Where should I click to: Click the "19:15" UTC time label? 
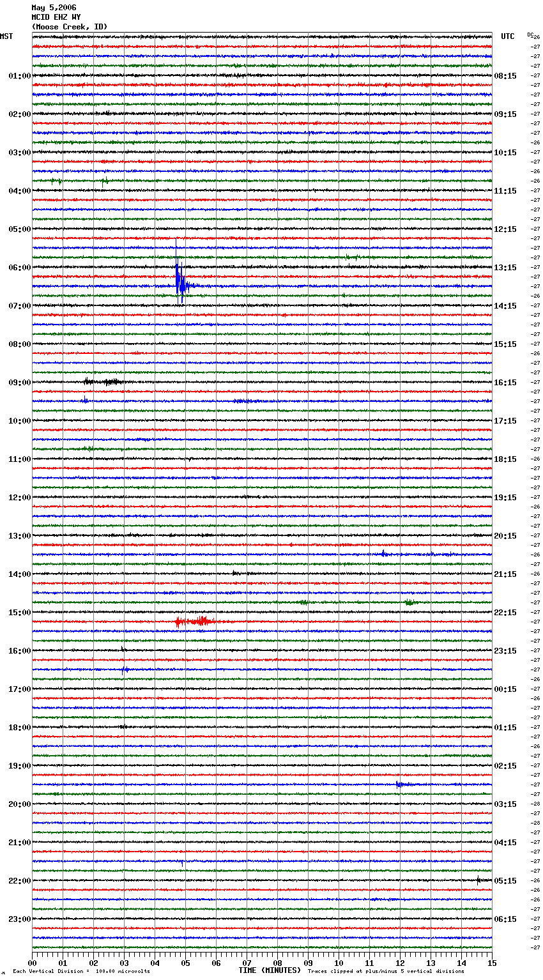(x=505, y=498)
